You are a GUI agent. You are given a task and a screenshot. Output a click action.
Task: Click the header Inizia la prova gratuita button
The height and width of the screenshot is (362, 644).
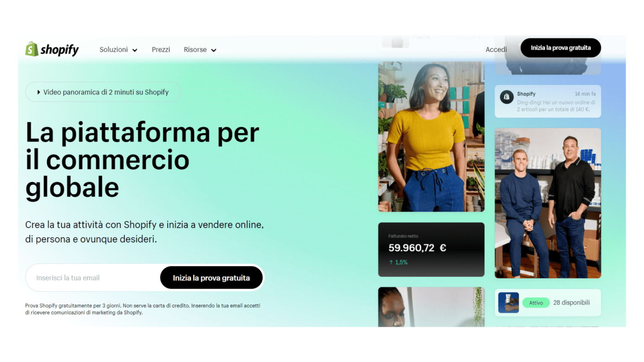pyautogui.click(x=561, y=48)
